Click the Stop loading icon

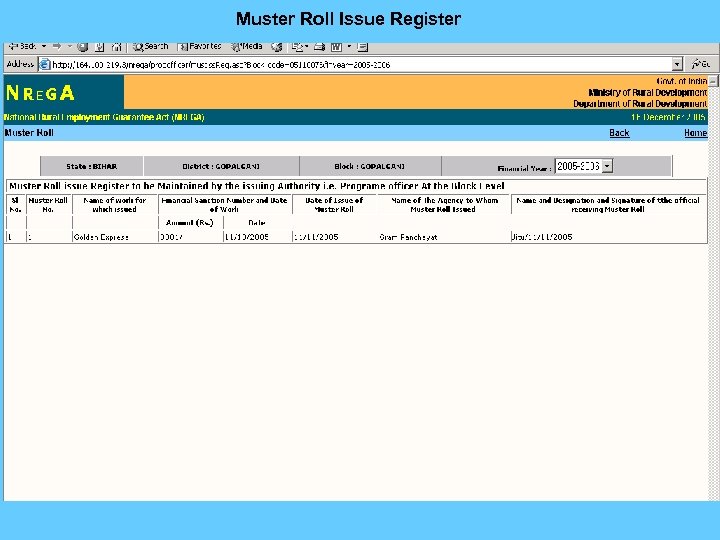point(83,47)
